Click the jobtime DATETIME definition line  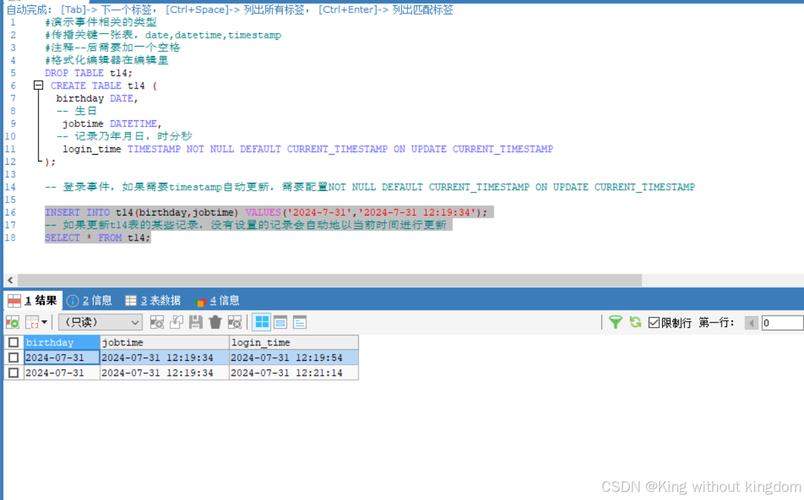pyautogui.click(x=112, y=124)
